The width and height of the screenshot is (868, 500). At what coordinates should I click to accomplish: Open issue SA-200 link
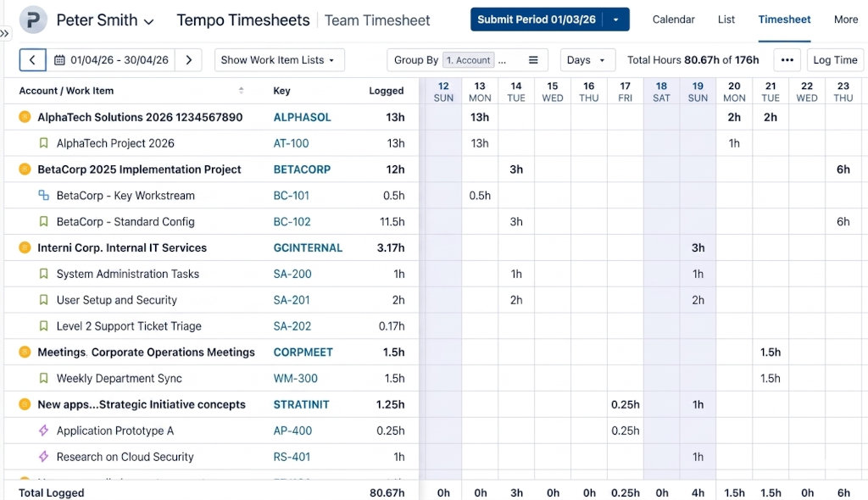tap(292, 274)
